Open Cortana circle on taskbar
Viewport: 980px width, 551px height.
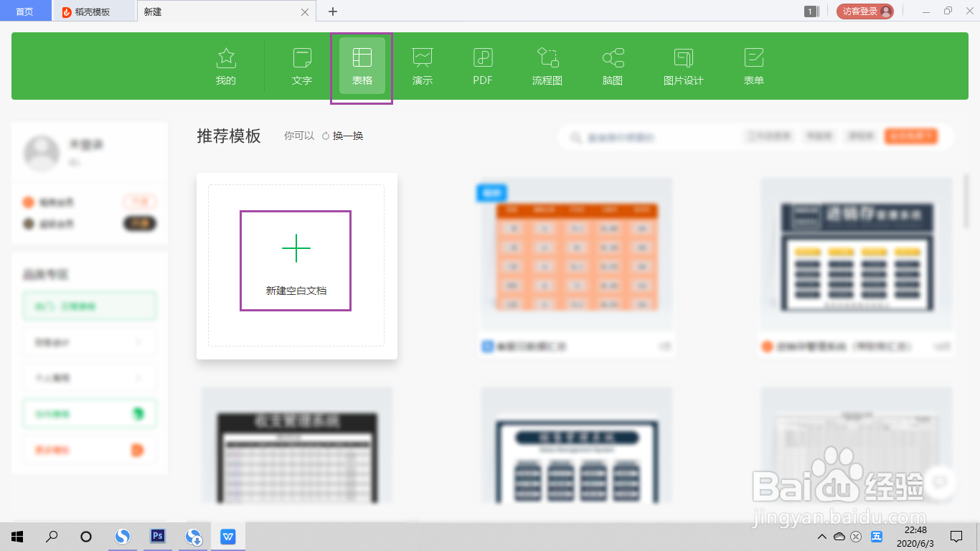[x=86, y=536]
